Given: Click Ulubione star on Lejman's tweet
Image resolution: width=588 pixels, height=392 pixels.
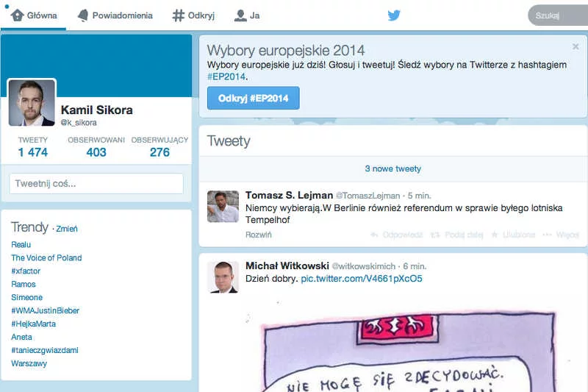Looking at the screenshot, I should [x=513, y=235].
